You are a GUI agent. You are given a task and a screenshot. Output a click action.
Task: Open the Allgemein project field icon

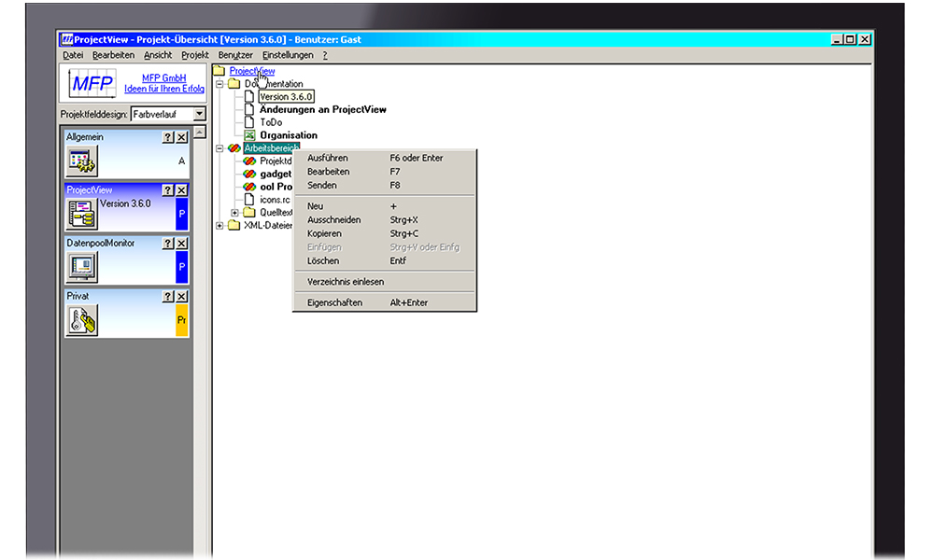point(81,161)
